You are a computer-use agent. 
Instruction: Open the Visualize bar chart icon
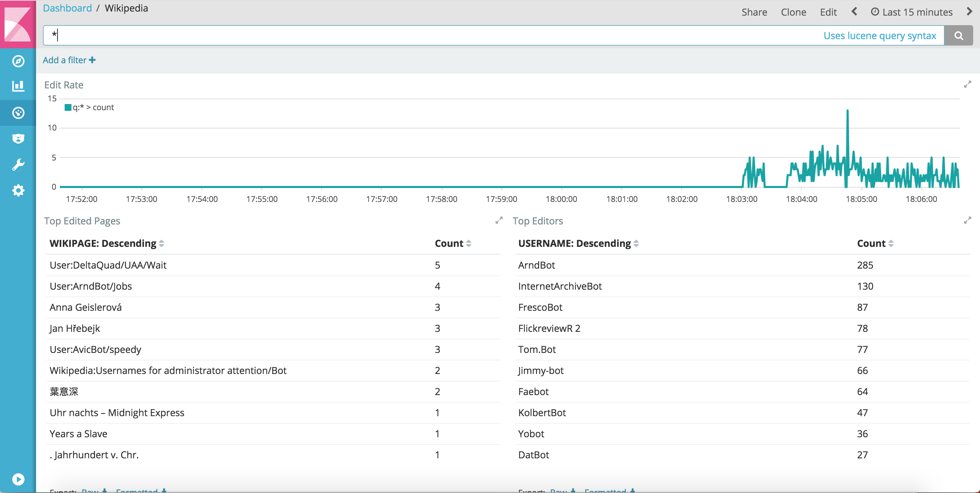[18, 87]
